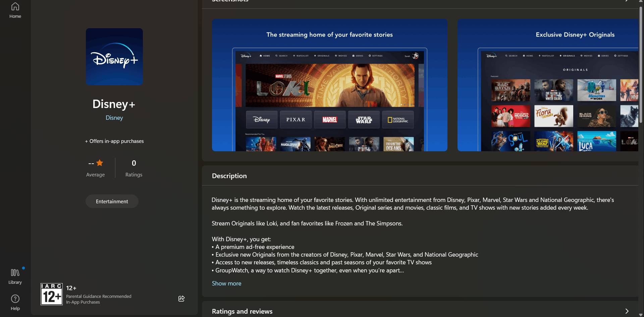
Task: Click the 'Stream Originals like Loki' line
Action: (307, 223)
